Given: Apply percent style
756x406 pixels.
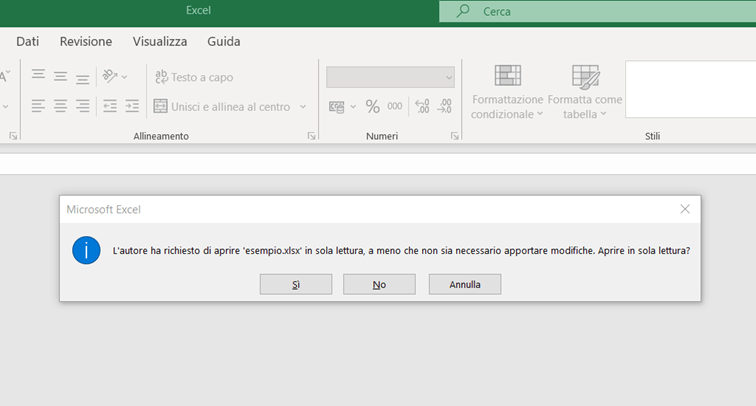Looking at the screenshot, I should [x=372, y=107].
